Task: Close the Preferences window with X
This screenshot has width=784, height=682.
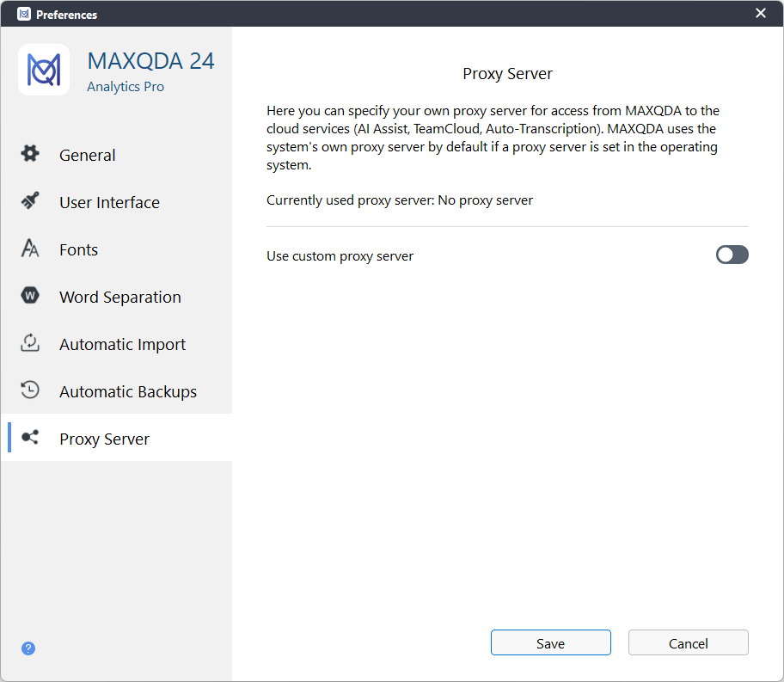Action: coord(761,13)
